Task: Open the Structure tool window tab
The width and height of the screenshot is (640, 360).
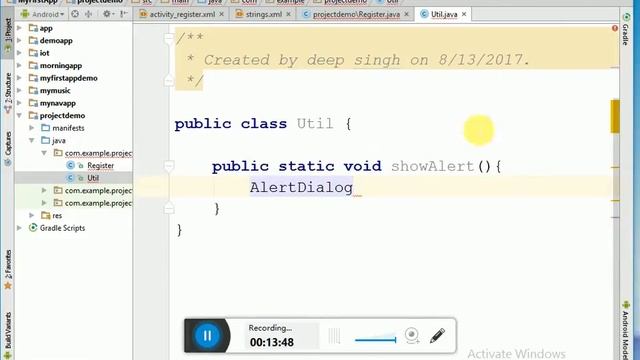Action: click(x=7, y=92)
